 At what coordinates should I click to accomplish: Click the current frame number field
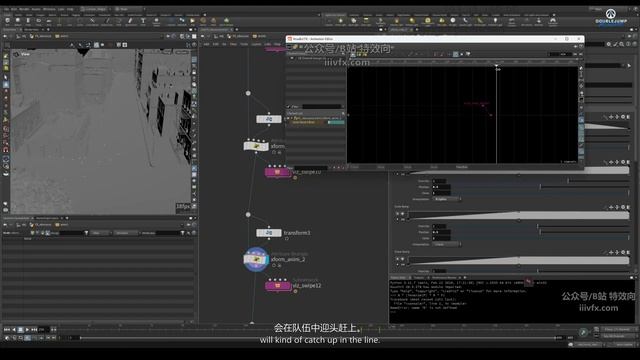click(43, 329)
